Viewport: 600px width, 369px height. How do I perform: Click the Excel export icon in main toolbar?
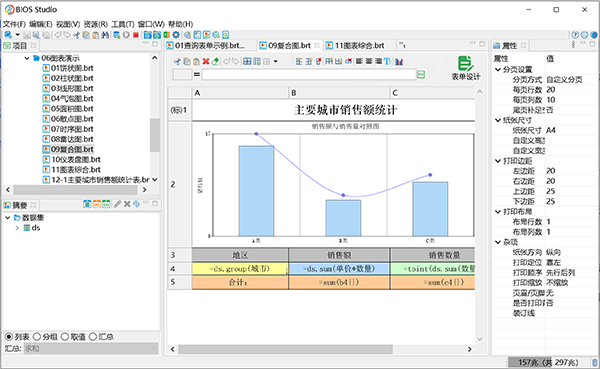point(166,35)
